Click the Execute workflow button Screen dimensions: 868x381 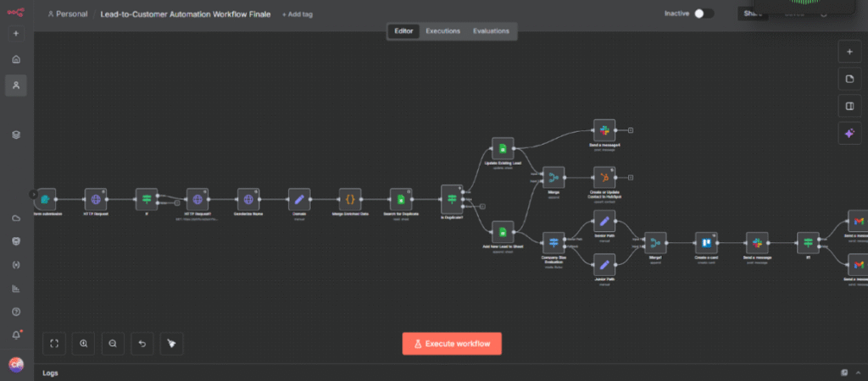coord(452,343)
